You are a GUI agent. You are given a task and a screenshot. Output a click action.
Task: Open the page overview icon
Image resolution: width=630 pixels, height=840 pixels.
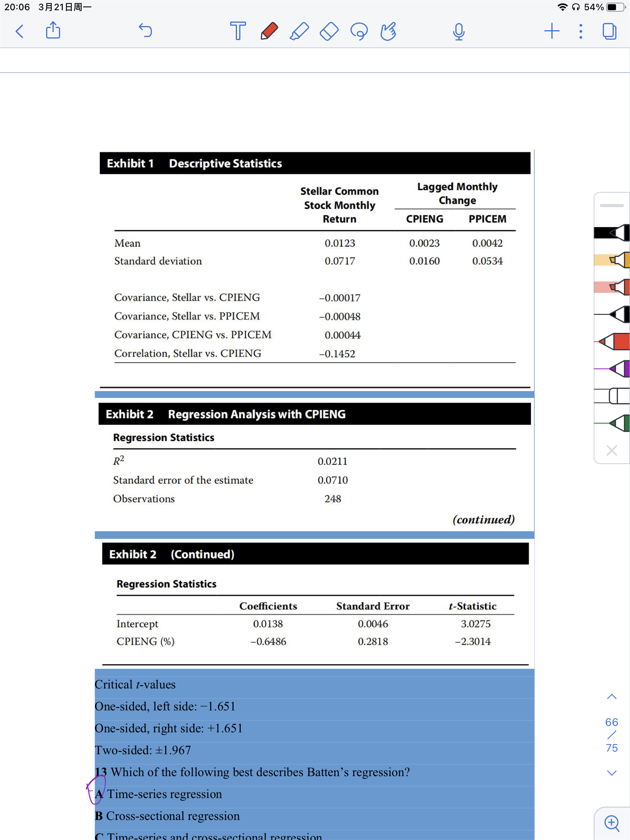[x=609, y=31]
